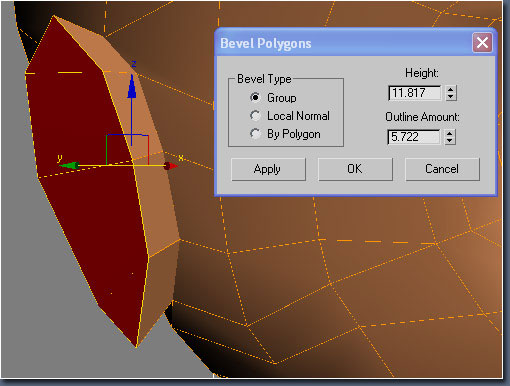Cancel the Bevel Polygons dialog

coord(442,169)
